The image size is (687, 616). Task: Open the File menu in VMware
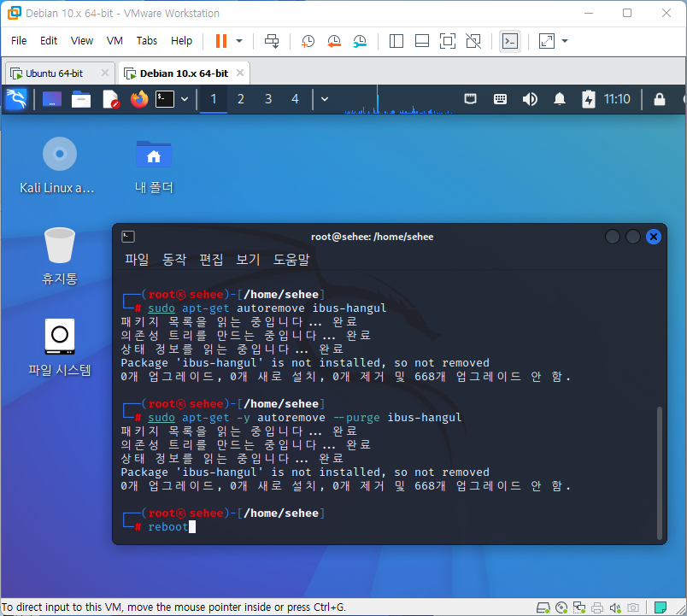click(x=19, y=41)
